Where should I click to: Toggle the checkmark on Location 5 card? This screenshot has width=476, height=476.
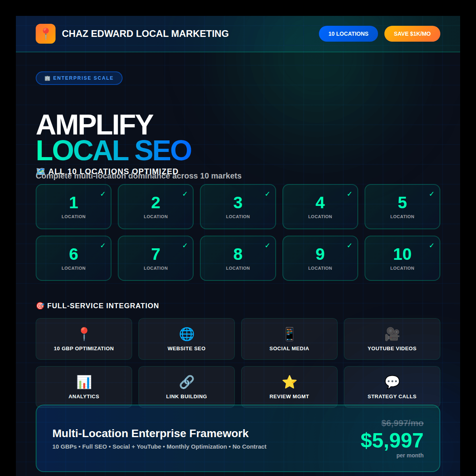pyautogui.click(x=432, y=194)
